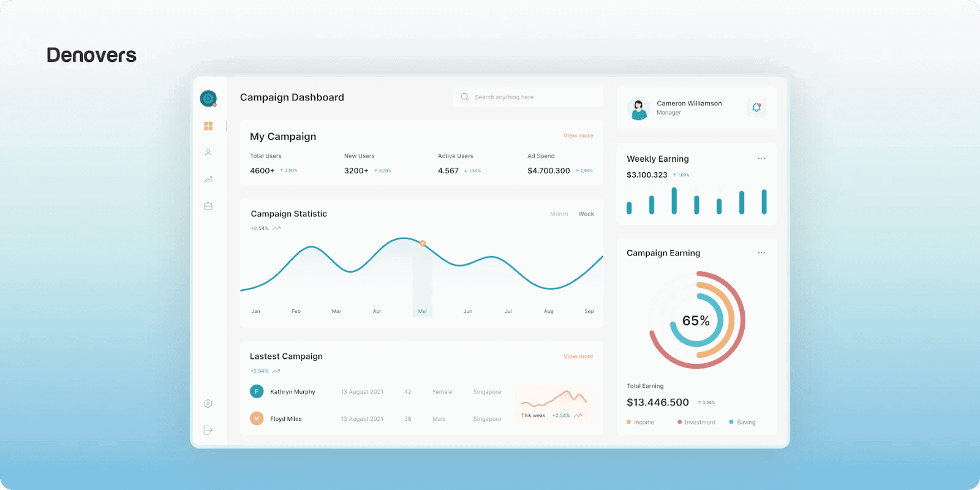Click the Denovers logo avatar in sidebar

pyautogui.click(x=208, y=98)
